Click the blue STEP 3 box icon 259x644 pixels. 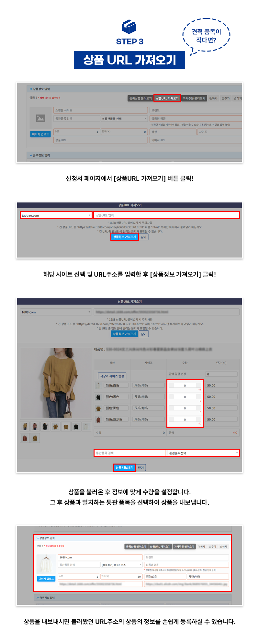pos(129,27)
